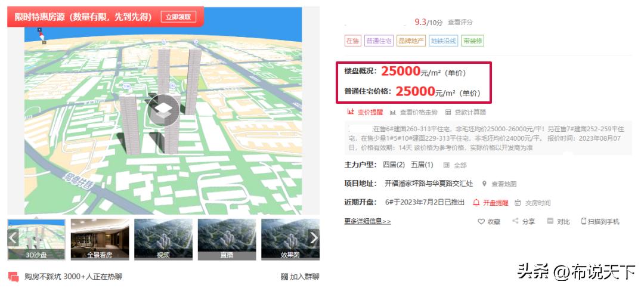Select the 视频 thumbnail
The width and height of the screenshot is (644, 288).
(163, 240)
